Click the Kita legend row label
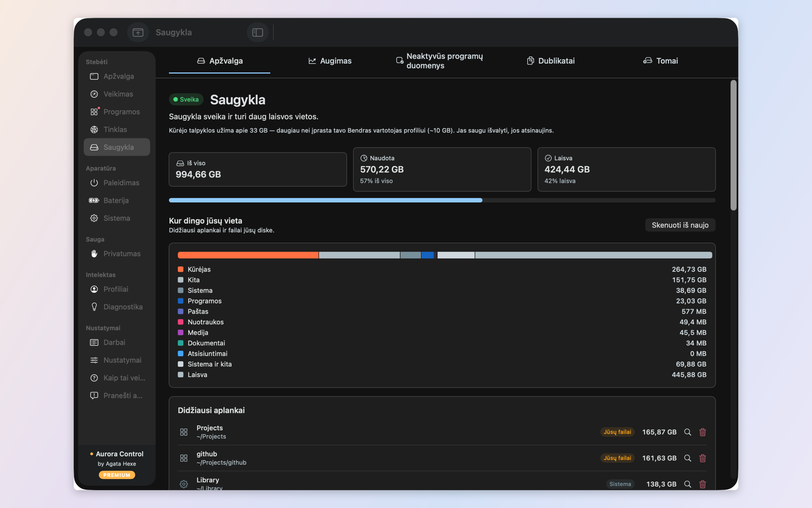Screen dimensions: 812x508 click(193, 280)
